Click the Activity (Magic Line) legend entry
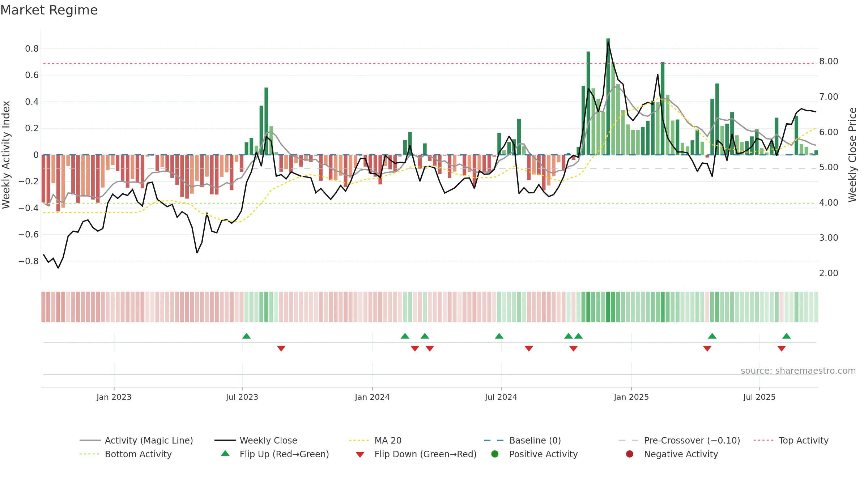 [136, 440]
